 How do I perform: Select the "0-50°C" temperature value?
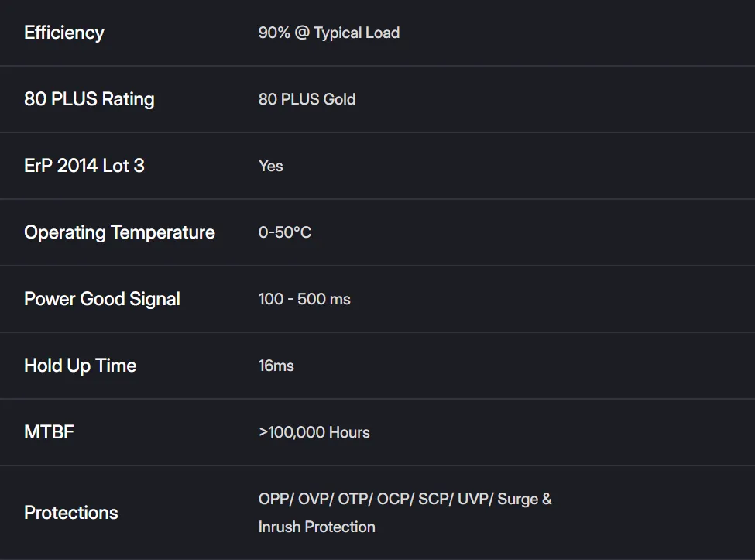tap(285, 232)
